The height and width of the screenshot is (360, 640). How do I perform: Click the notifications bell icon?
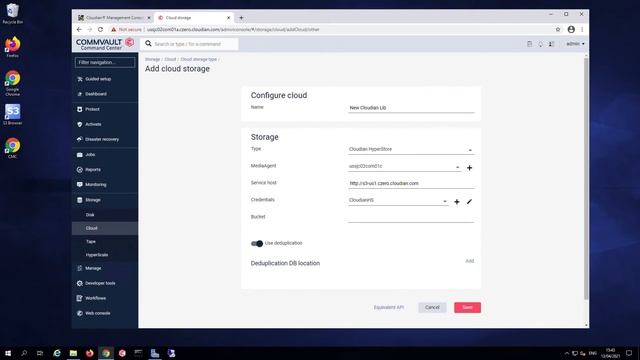[540, 44]
